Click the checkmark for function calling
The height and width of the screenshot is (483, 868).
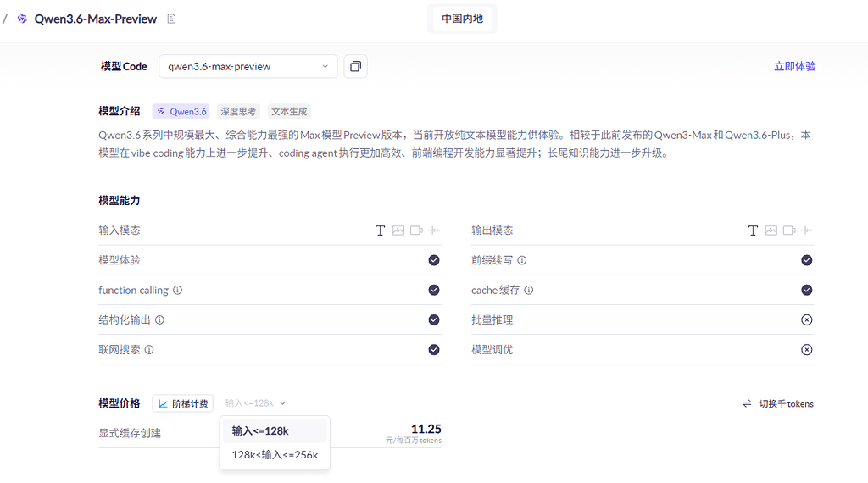click(x=434, y=290)
